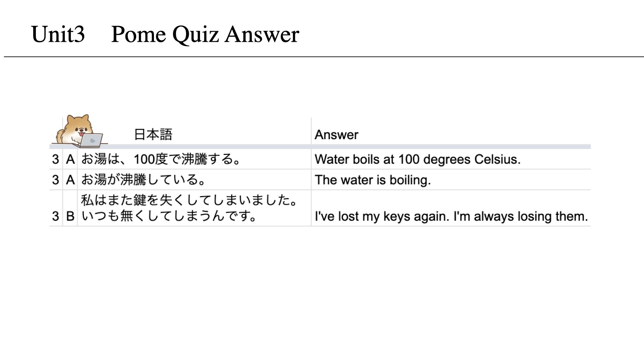Click section letter 'A' in first row
Viewport: 644px width, 362px height.
[x=70, y=159]
